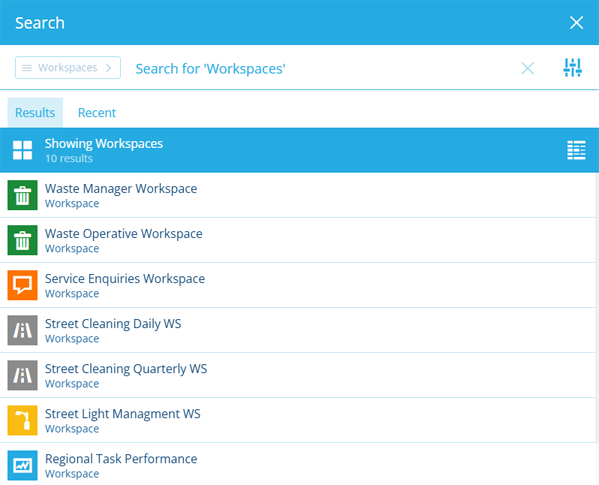Click the results list vertical scrollbar
The height and width of the screenshot is (485, 599).
(597, 328)
